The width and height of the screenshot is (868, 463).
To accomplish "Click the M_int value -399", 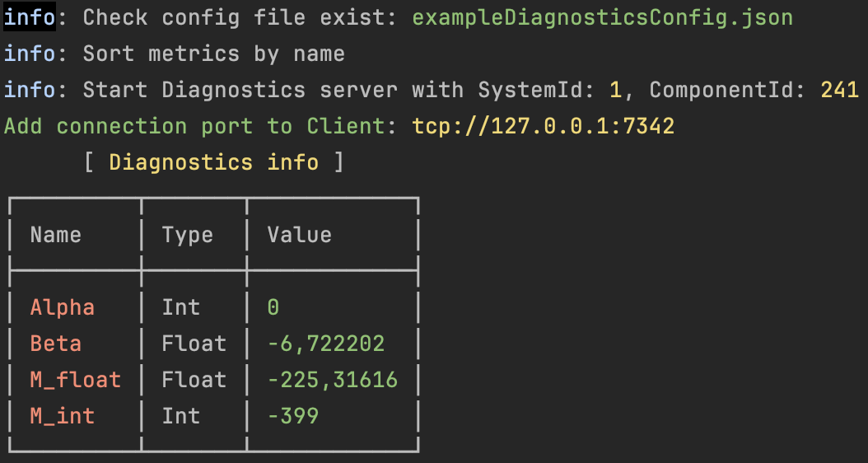I will coord(293,416).
